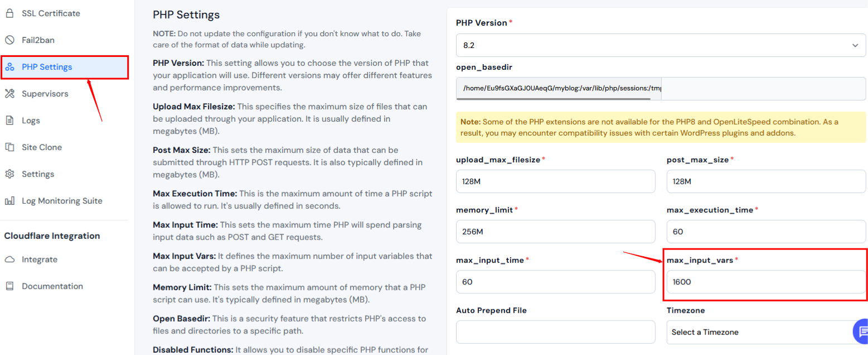Open the chat support bubble icon
Screen dimensions: 868x355
861,331
